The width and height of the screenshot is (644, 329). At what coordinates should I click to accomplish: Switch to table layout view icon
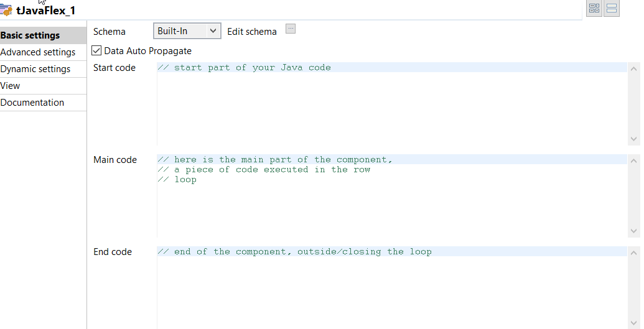click(x=594, y=8)
